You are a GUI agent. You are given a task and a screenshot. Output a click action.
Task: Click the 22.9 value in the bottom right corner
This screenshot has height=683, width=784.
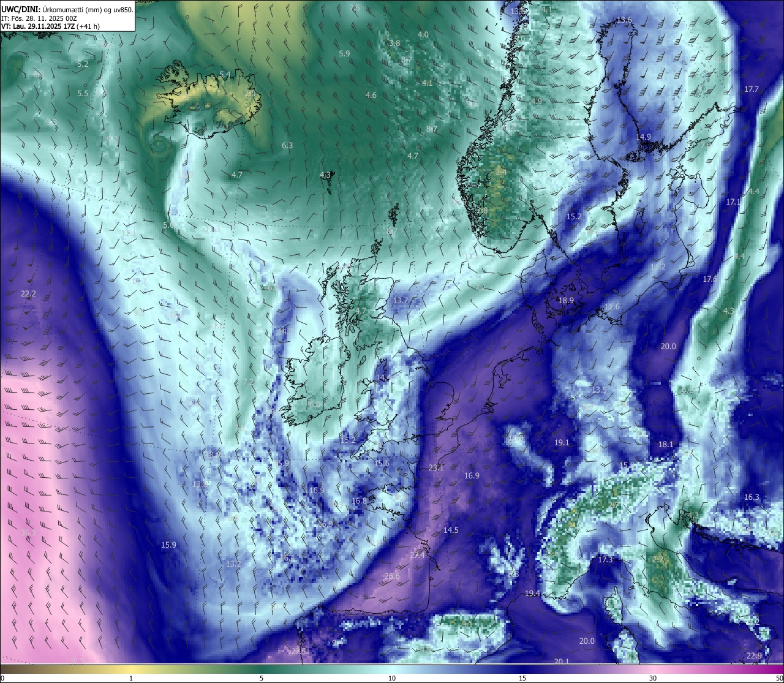(754, 656)
